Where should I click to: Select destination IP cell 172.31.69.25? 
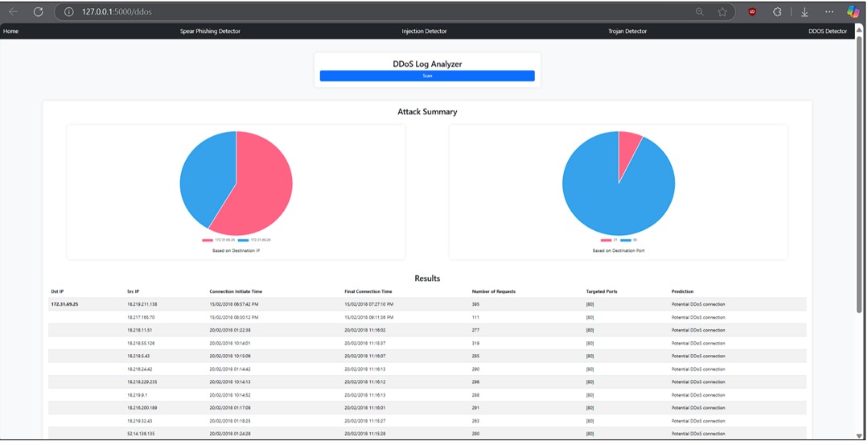64,304
